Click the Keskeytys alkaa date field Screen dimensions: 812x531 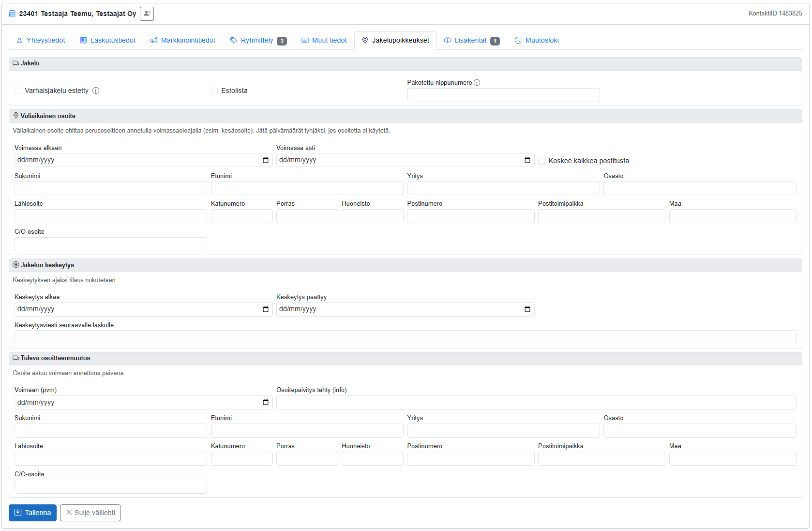click(143, 309)
